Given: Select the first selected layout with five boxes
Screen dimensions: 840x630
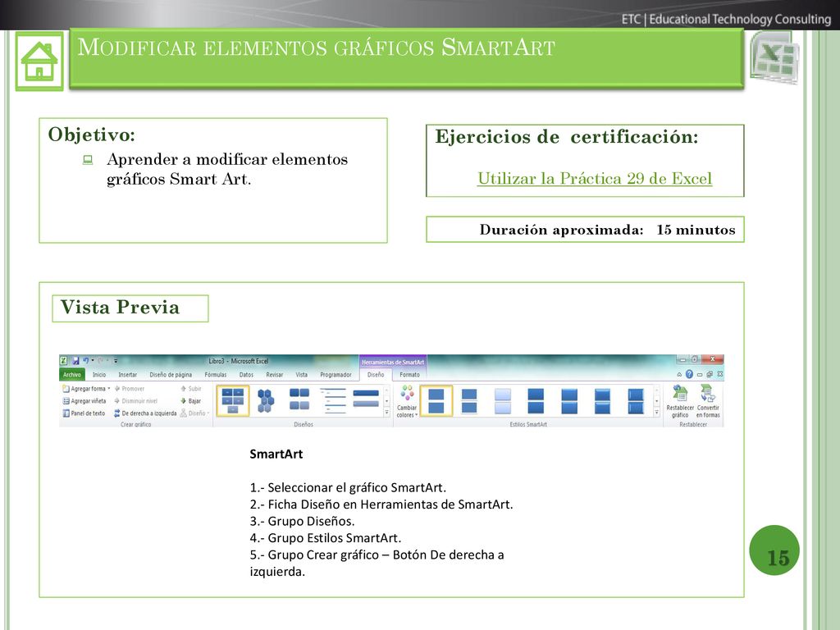Looking at the screenshot, I should tap(233, 401).
